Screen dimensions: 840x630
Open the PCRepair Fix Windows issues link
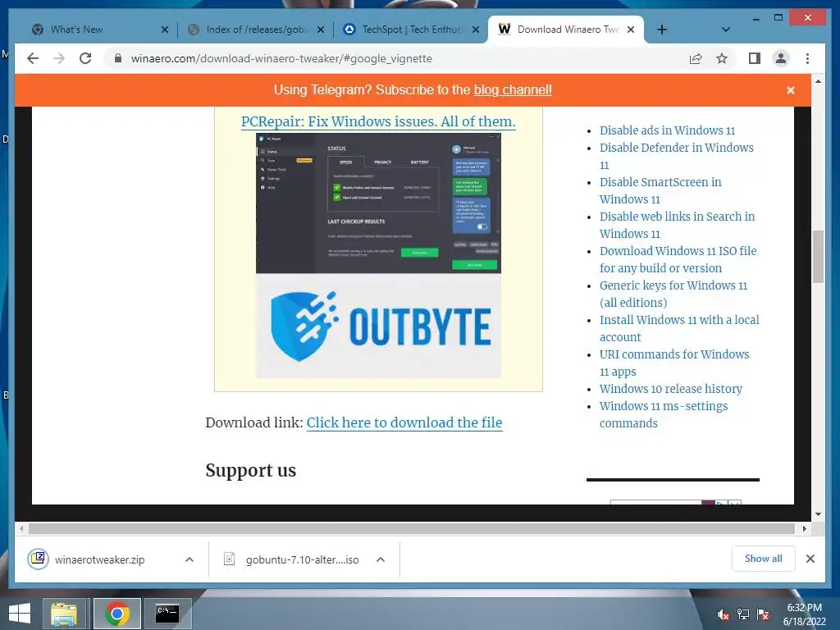[378, 121]
